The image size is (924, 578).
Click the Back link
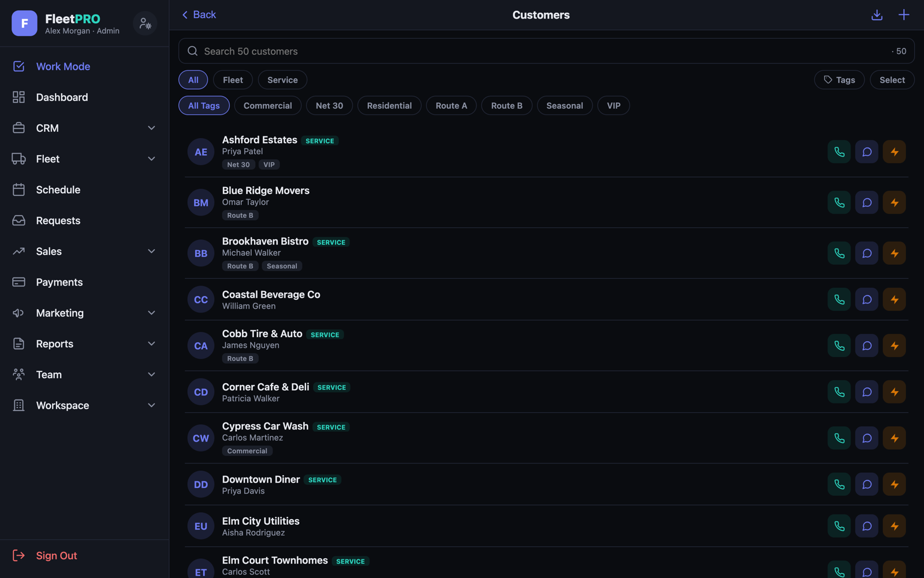point(199,15)
